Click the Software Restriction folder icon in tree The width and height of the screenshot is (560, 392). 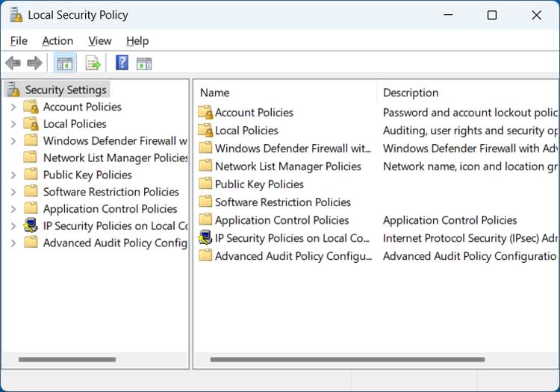(x=31, y=191)
